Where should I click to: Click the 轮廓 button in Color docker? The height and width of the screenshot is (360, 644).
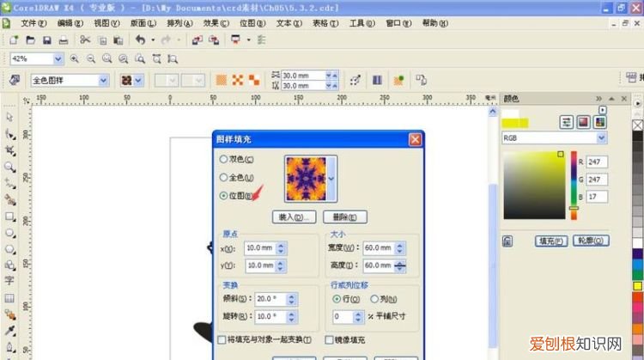tap(591, 241)
